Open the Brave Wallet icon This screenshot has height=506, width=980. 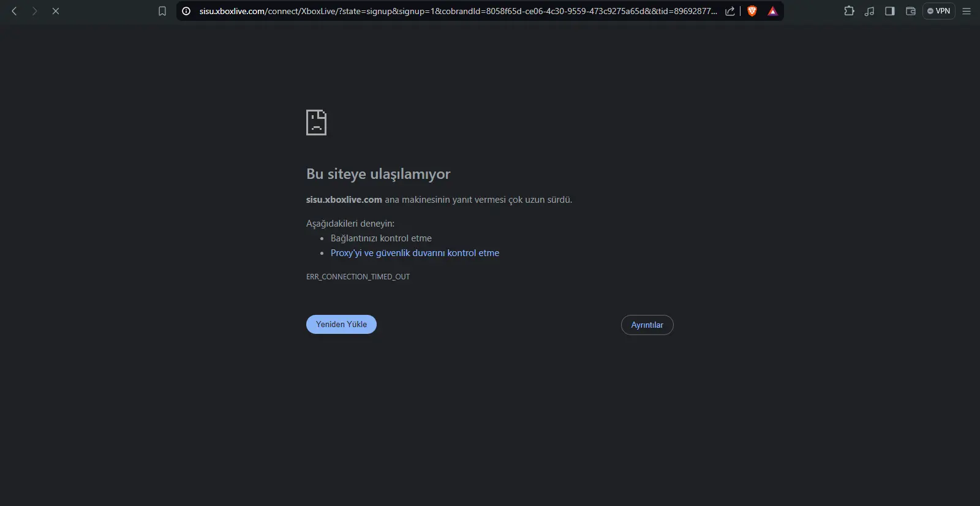coord(911,11)
